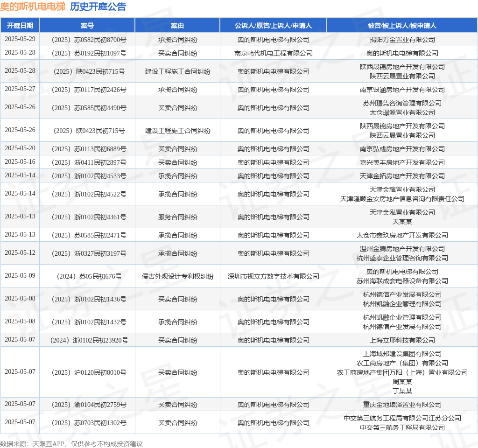The width and height of the screenshot is (478, 448).
Task: Click date 2025-05-09
Action: point(20,275)
